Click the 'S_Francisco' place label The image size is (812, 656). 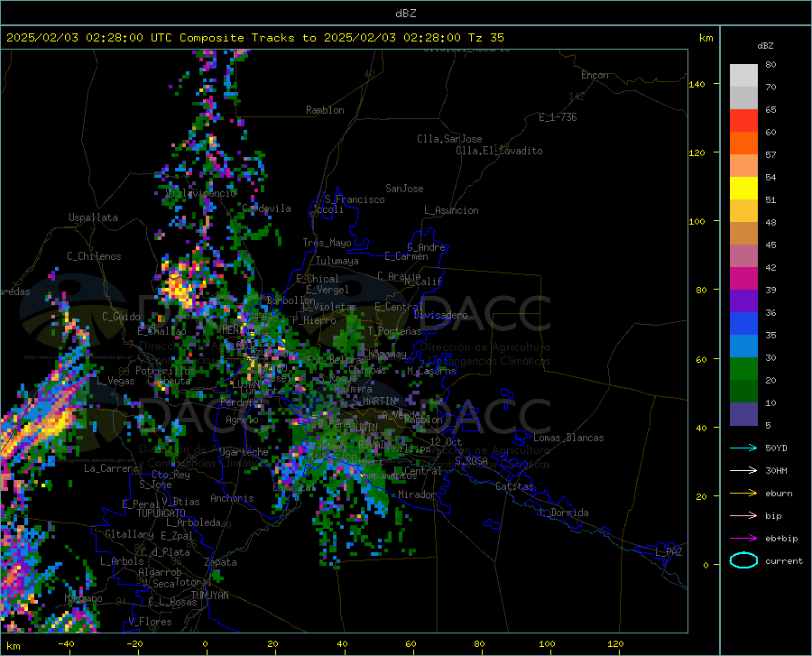(355, 199)
